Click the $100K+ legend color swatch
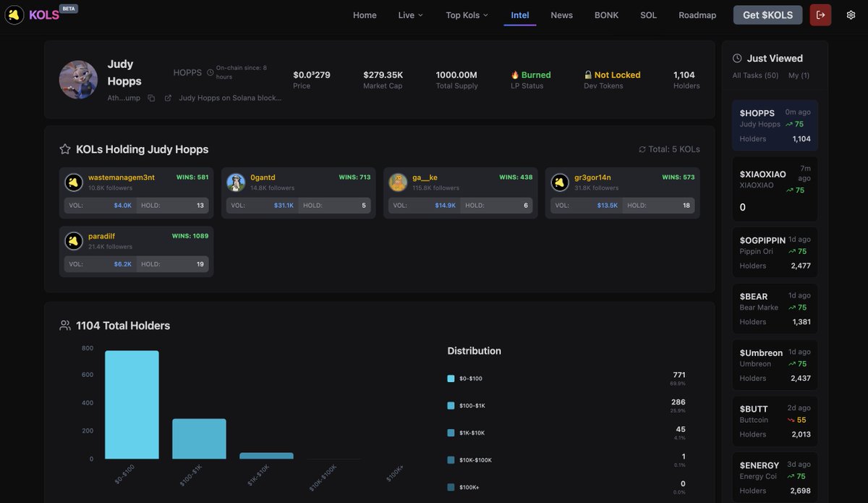Viewport: 868px width, 503px height. pyautogui.click(x=451, y=487)
